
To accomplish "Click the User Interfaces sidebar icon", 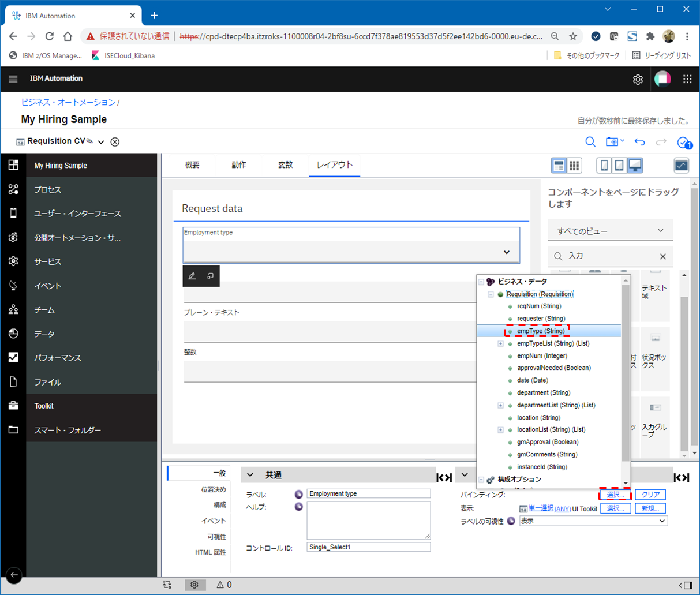I will coord(13,213).
